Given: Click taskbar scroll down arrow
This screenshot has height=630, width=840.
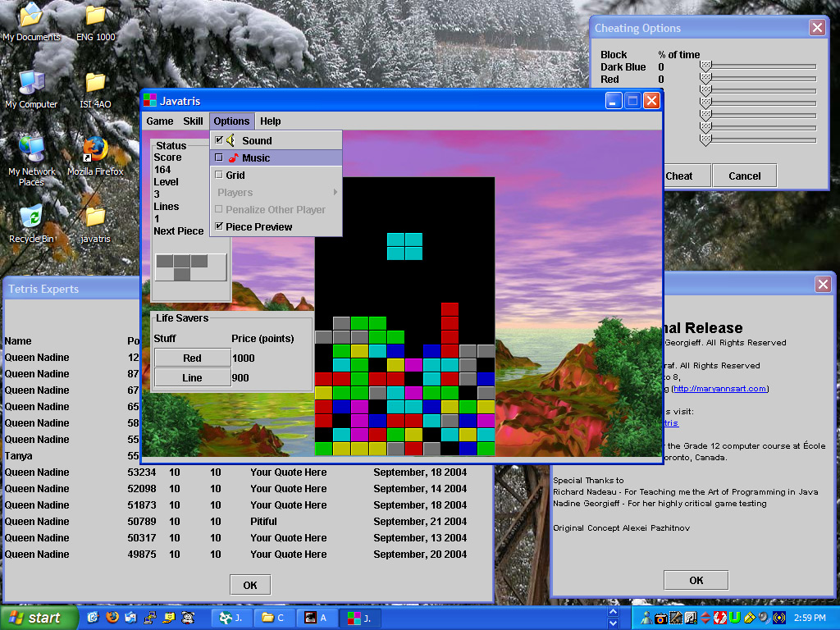Looking at the screenshot, I should click(614, 623).
